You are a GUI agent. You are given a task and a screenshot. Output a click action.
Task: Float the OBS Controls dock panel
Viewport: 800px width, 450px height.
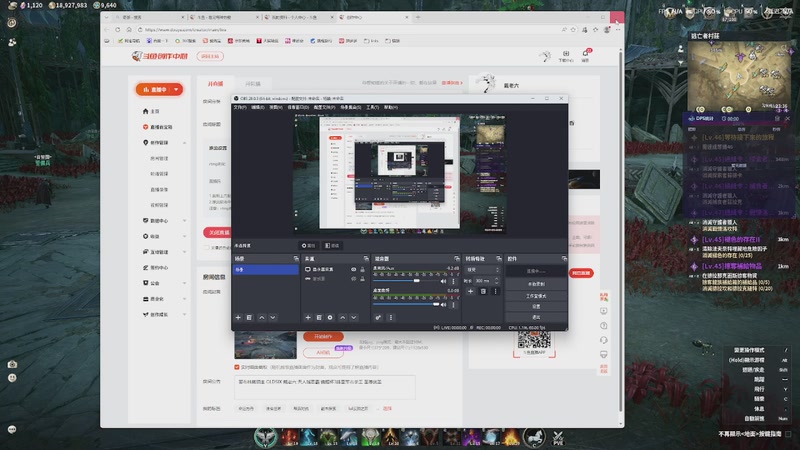click(x=564, y=259)
